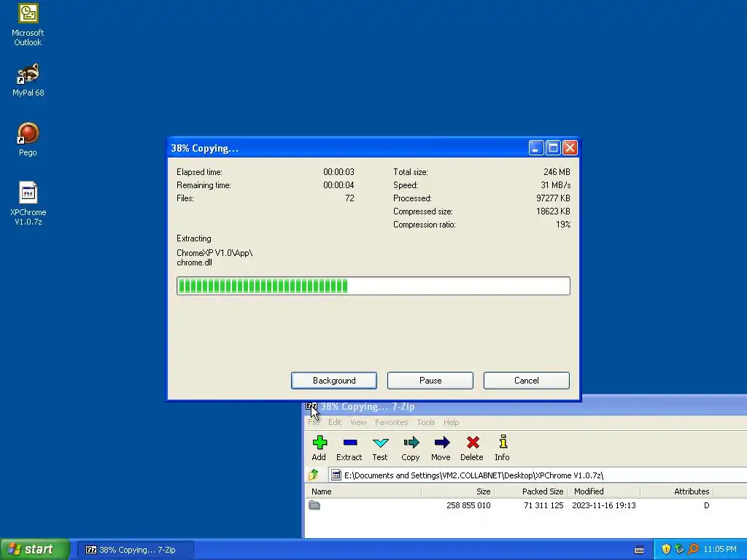Screen dimensions: 747x560
Task: Select the XPChrome V1.0.7z archive file
Action: [28, 203]
